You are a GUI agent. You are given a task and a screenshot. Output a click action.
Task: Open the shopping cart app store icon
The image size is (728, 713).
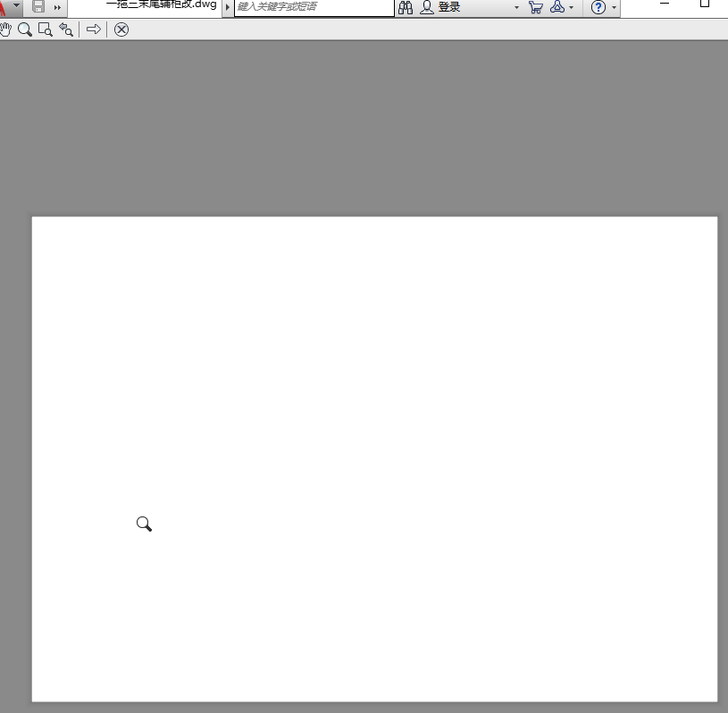tap(535, 7)
